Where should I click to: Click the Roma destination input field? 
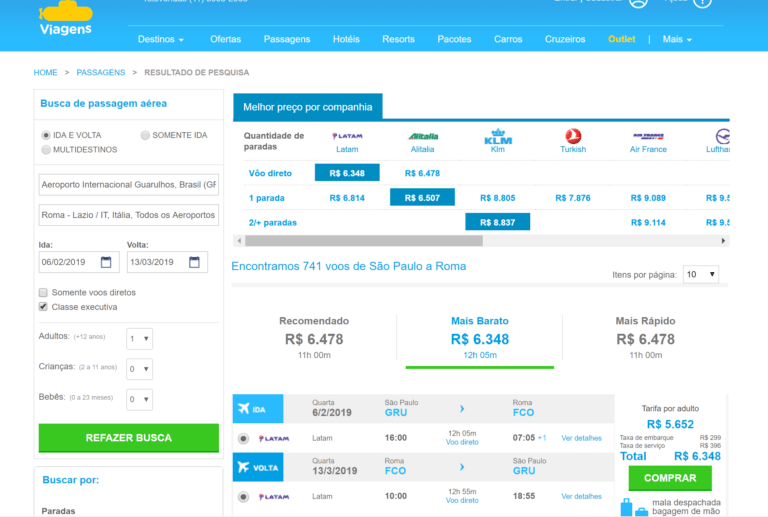[128, 215]
